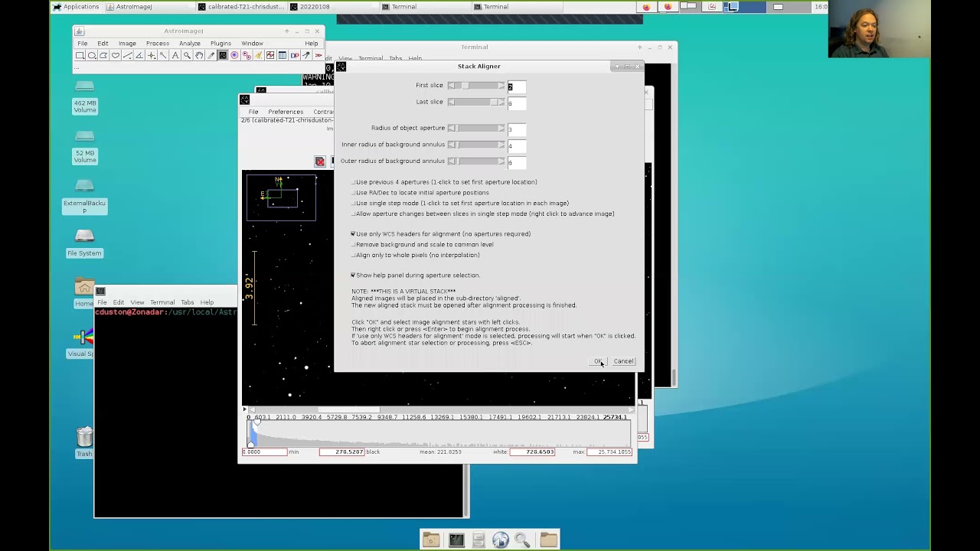
Task: Select the Oval selection tool
Action: click(92, 55)
